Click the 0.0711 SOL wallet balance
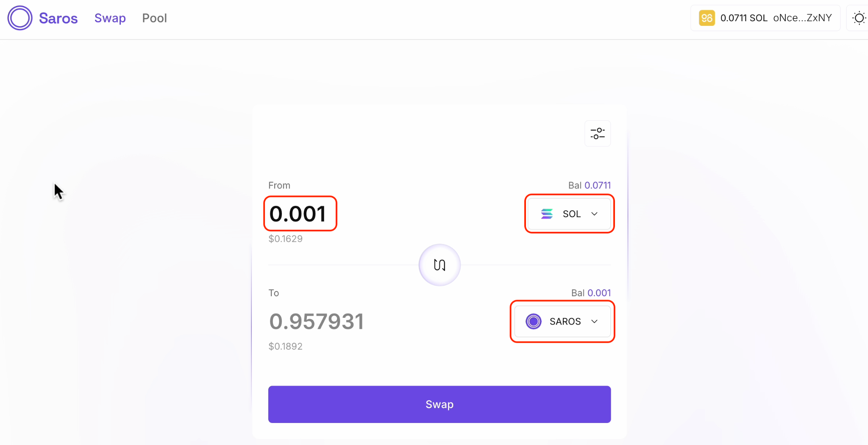The width and height of the screenshot is (868, 445). 744,18
